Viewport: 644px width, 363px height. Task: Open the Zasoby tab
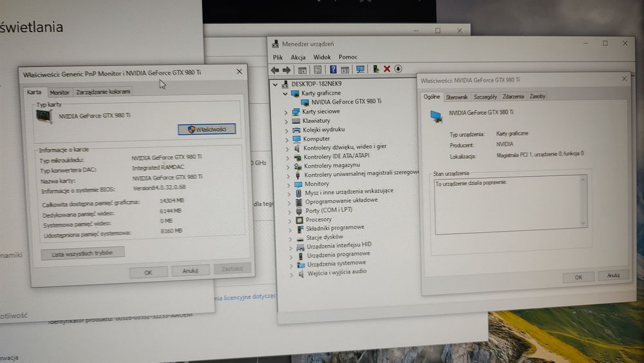(x=537, y=96)
